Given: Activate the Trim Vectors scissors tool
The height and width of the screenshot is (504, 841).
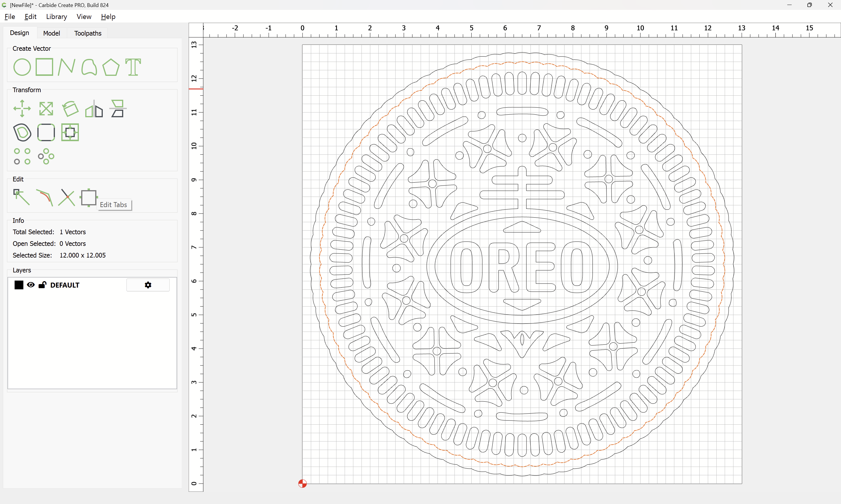Looking at the screenshot, I should pos(67,197).
